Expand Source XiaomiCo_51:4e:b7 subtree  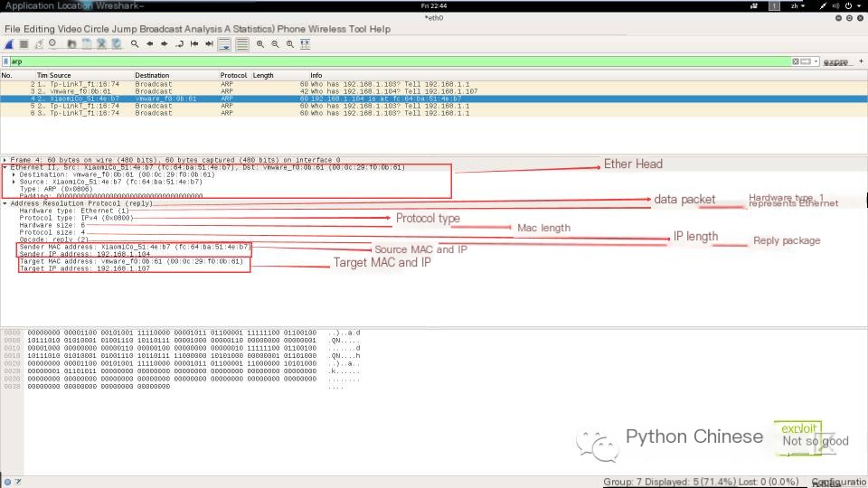pos(14,182)
